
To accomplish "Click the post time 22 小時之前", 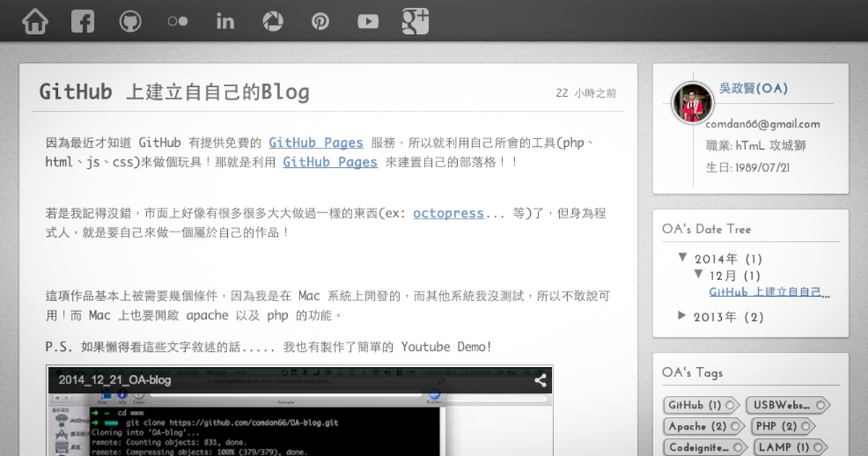I will (x=586, y=93).
